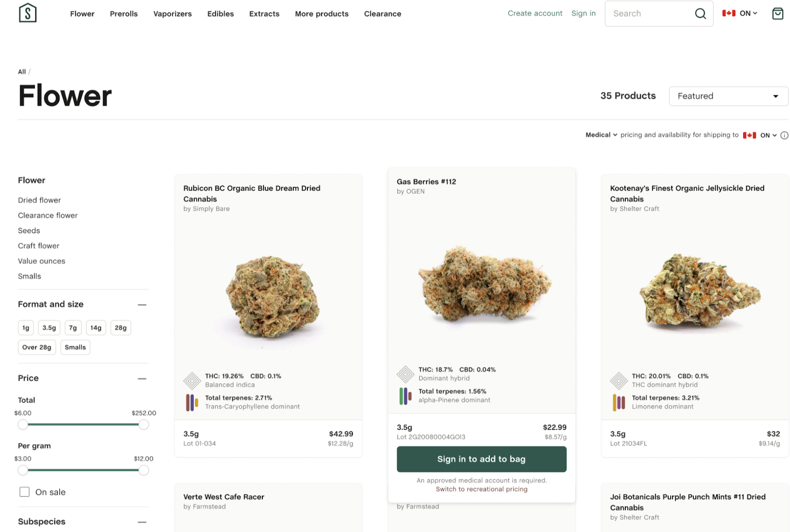790x532 pixels.
Task: Toggle the 3.5g size filter
Action: 49,328
